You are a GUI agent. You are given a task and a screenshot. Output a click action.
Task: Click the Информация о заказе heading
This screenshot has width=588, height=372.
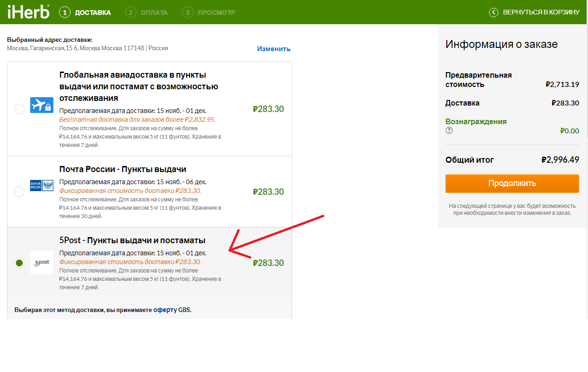[x=502, y=44]
